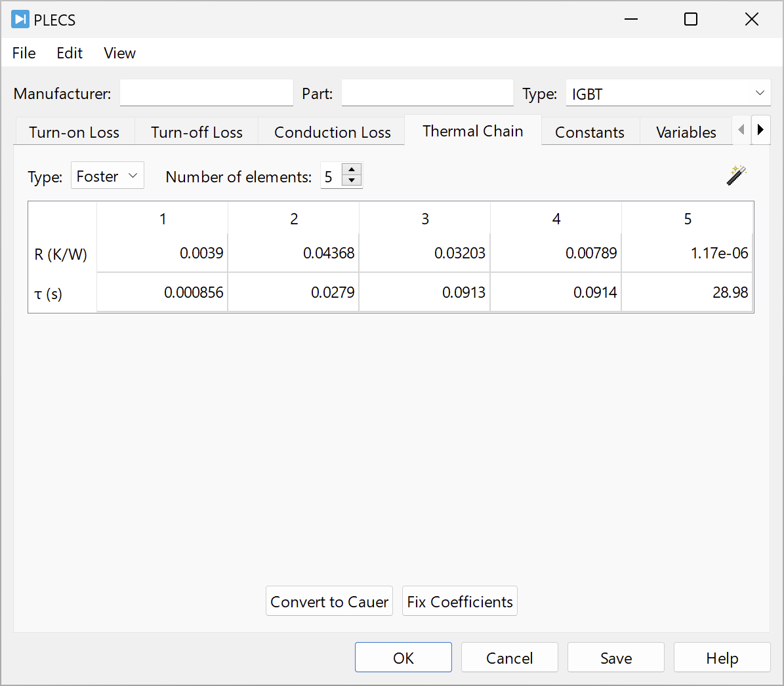
Task: Open the File menu
Action: [24, 53]
